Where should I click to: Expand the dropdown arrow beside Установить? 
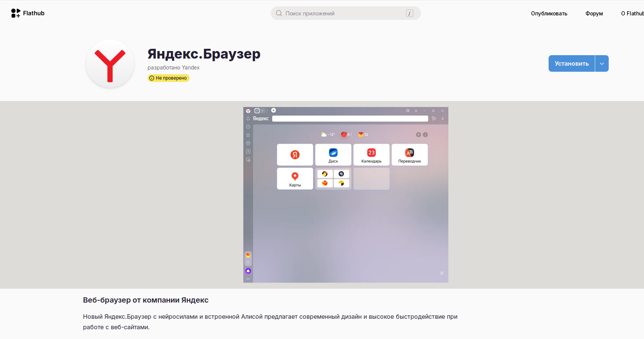tap(602, 63)
